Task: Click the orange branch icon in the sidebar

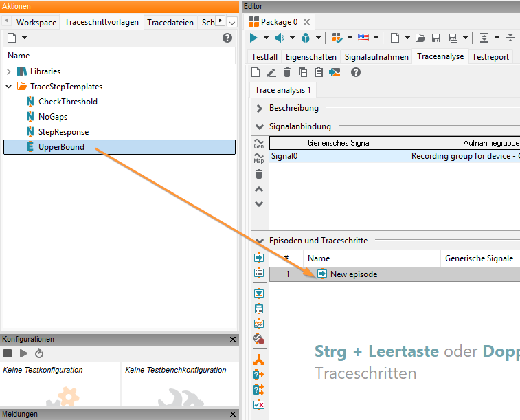Action: point(259,360)
